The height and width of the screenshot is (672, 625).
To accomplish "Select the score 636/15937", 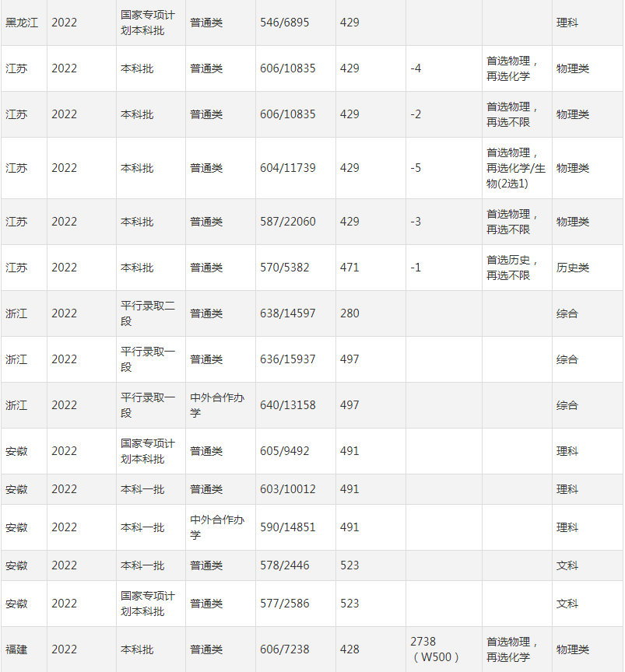I will [288, 359].
